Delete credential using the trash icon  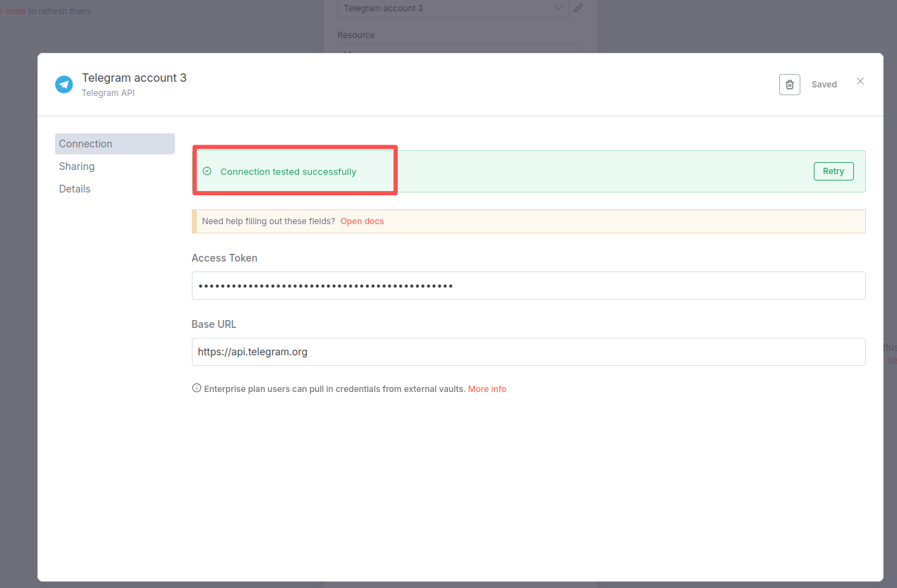coord(789,85)
